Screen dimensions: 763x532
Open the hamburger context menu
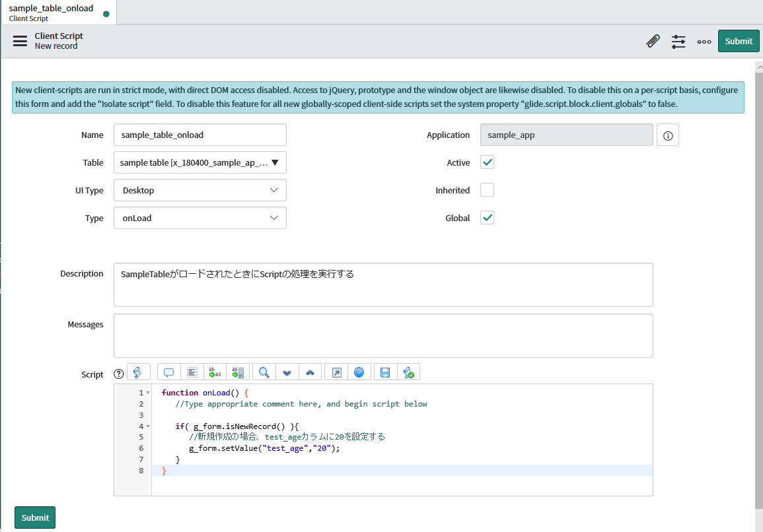[x=20, y=41]
